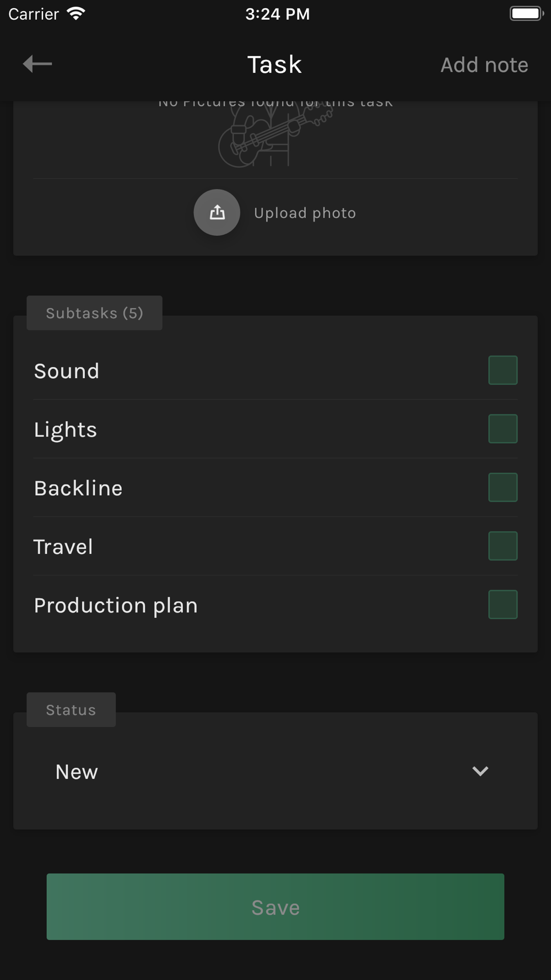Tap the battery status icon

[x=526, y=14]
